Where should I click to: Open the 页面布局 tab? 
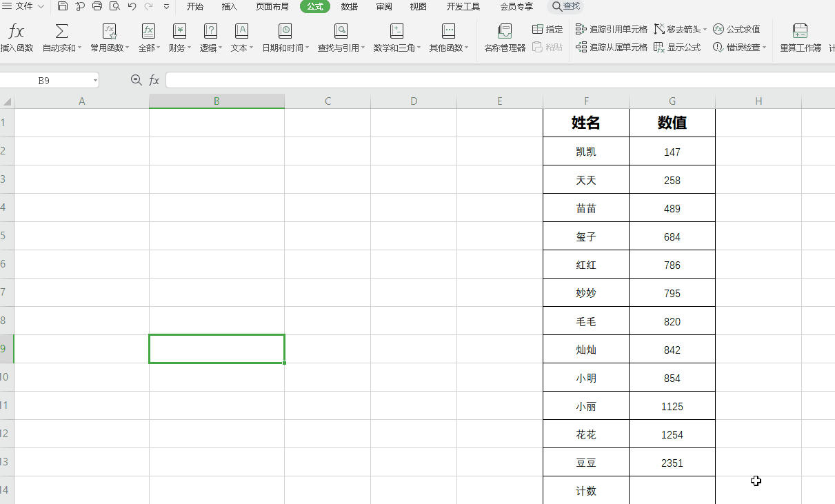tap(272, 6)
